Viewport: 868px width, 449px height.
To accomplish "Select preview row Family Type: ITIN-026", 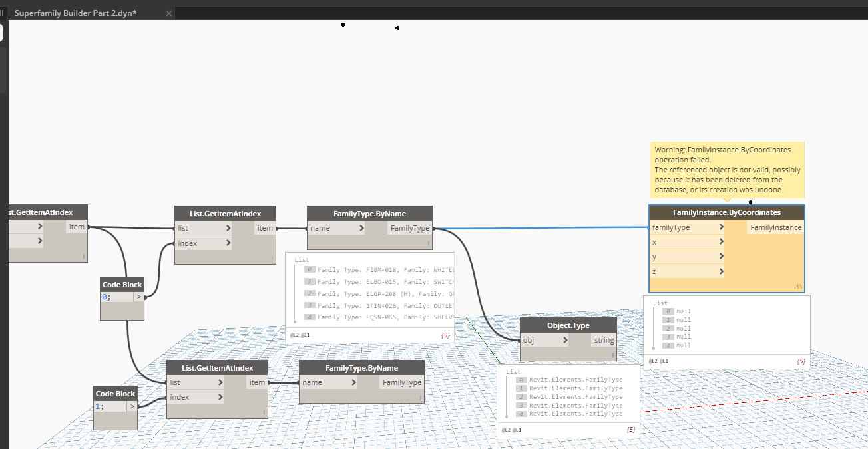I will coord(378,306).
